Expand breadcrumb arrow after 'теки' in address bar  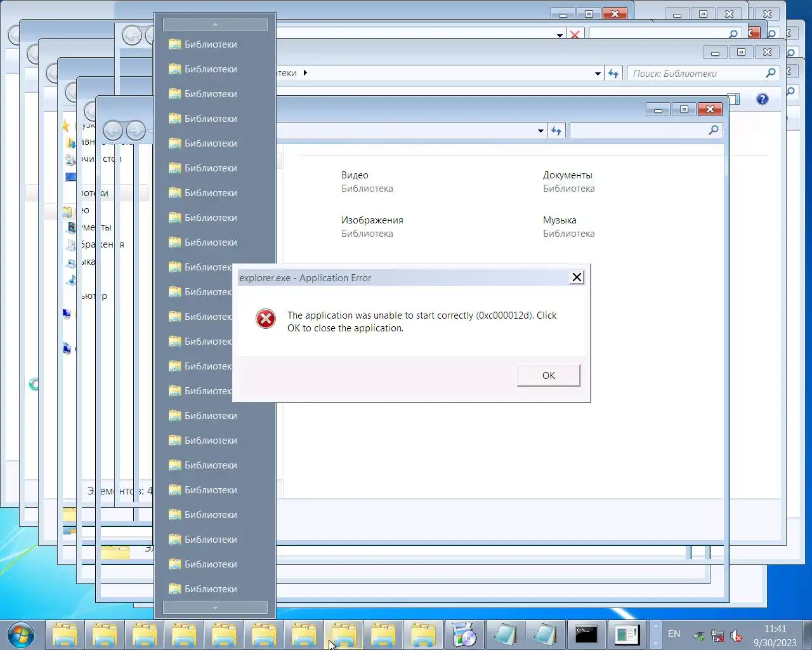[x=305, y=73]
